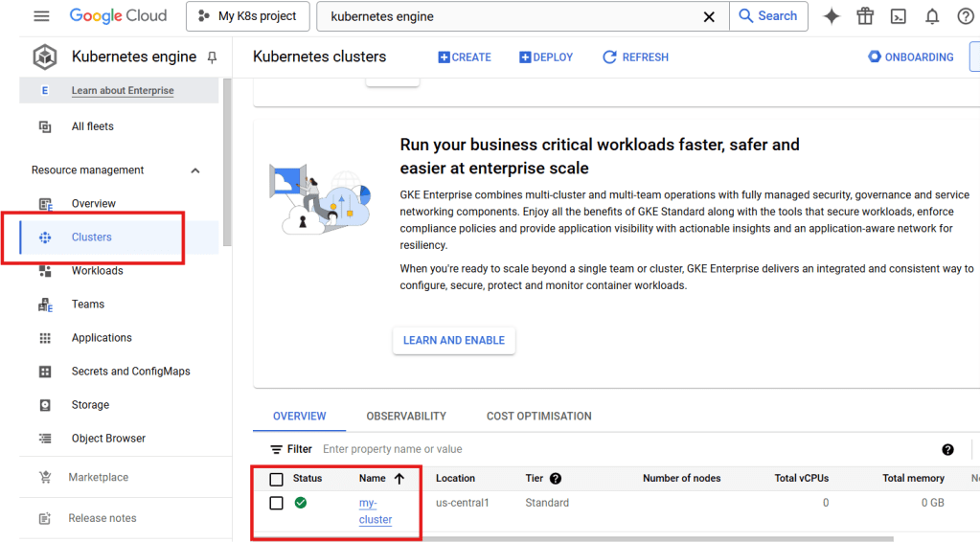Screen dimensions: 980x542
Task: Open help question mark icon in header
Action: [966, 16]
